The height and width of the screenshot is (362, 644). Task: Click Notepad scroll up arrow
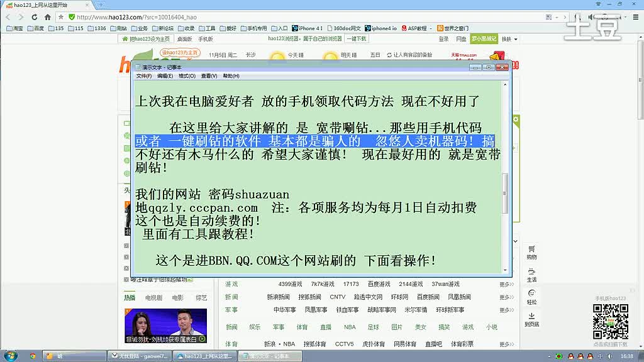[x=505, y=84]
